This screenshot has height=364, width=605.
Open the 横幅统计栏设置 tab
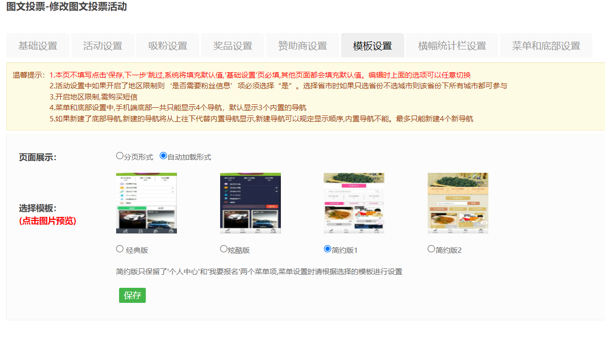tap(452, 46)
